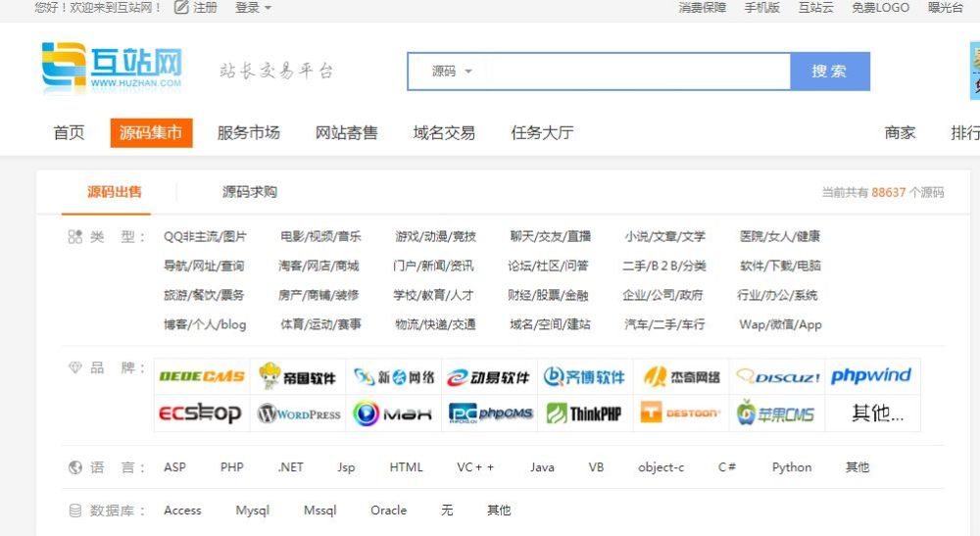
Task: Filter language by Python
Action: [x=792, y=467]
